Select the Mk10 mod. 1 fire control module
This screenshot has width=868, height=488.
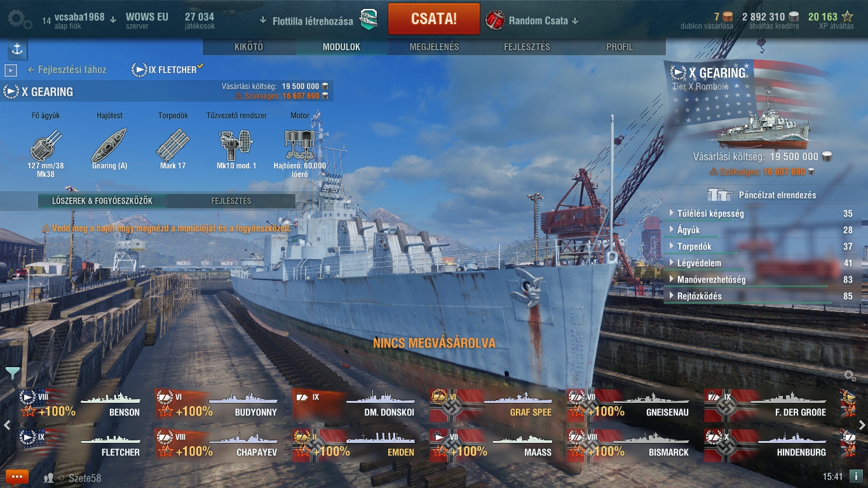point(236,146)
